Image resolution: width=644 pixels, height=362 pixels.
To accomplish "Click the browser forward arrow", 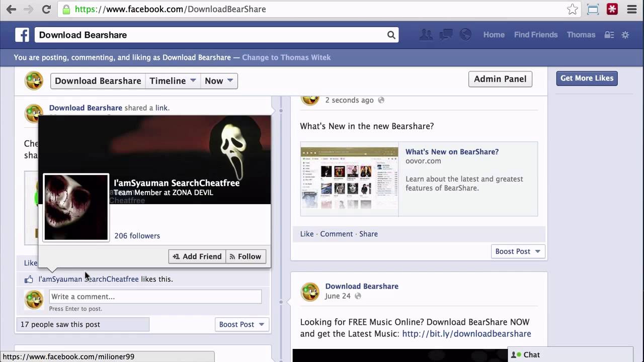I will (29, 9).
